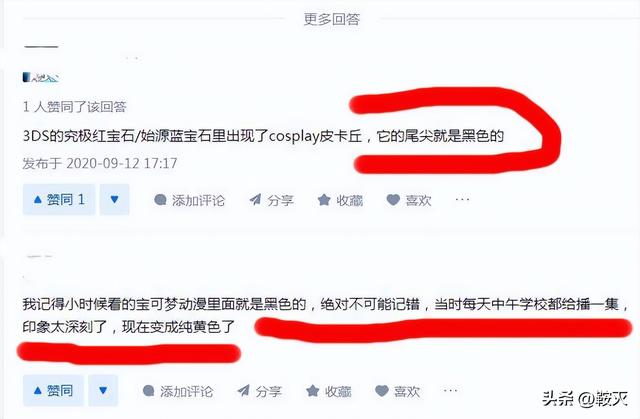The height and width of the screenshot is (419, 640).
Task: Upvote the first answer with 赞同 1
Action: (x=59, y=200)
